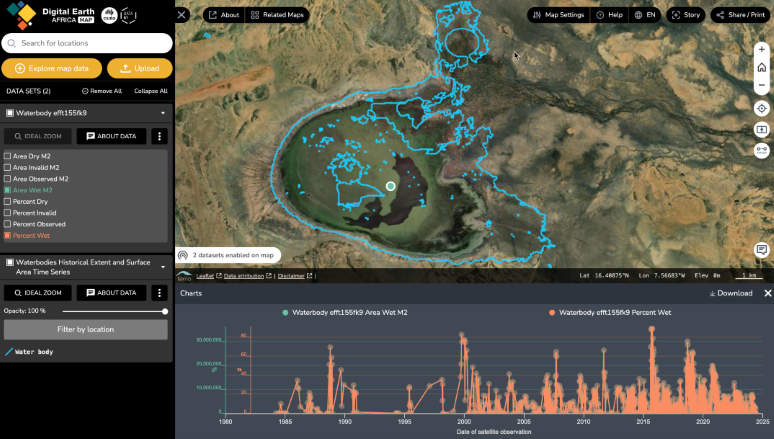This screenshot has height=439, width=774.
Task: Open the measure distance tool icon
Action: [762, 150]
